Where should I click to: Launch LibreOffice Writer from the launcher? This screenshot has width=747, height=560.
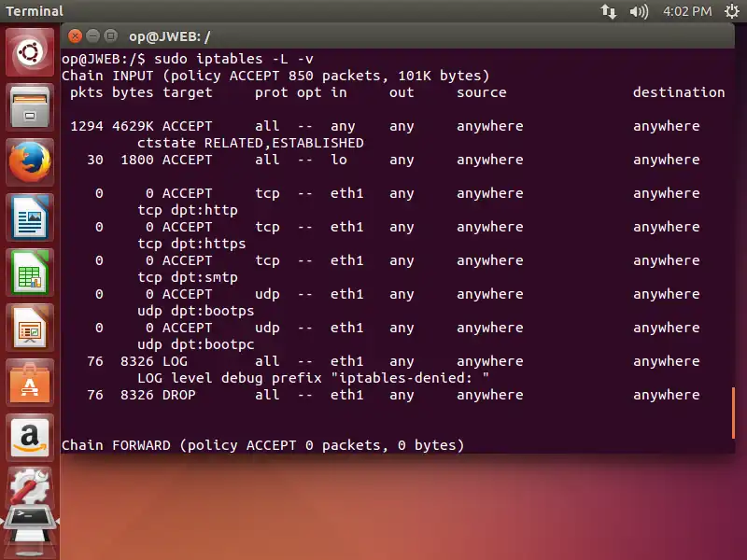[31, 218]
